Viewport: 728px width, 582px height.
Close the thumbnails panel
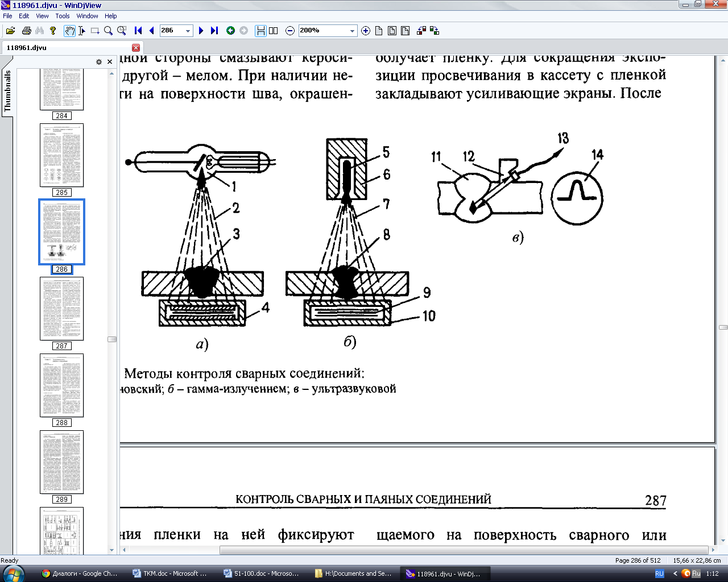click(110, 62)
